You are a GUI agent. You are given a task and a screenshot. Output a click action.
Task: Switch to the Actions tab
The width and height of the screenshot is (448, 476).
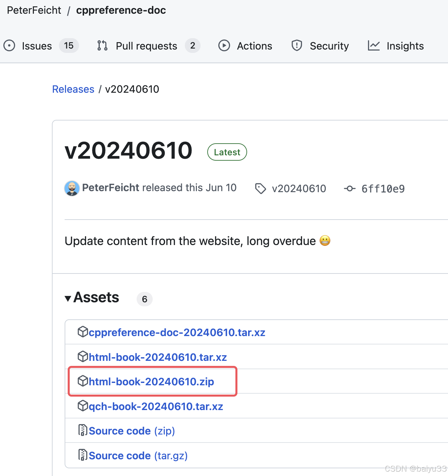(245, 46)
